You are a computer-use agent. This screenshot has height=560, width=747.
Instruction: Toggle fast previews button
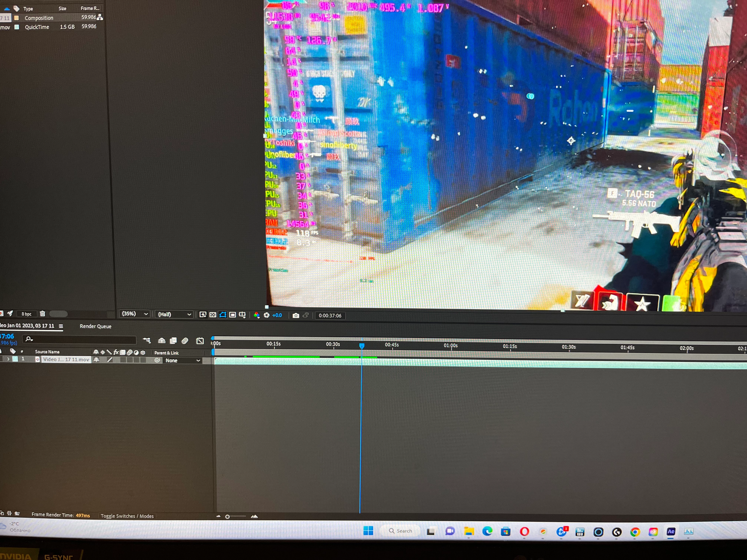[203, 315]
